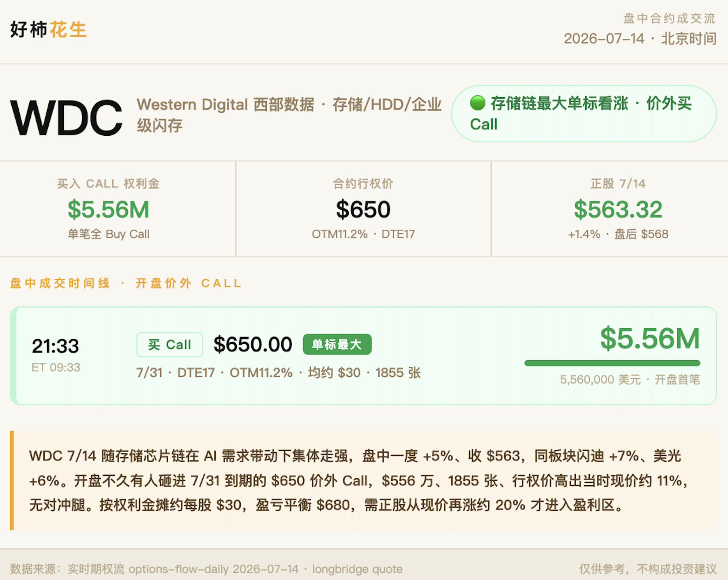728x580 pixels.
Task: Click the 好柿花生 logo
Action: coord(48,30)
